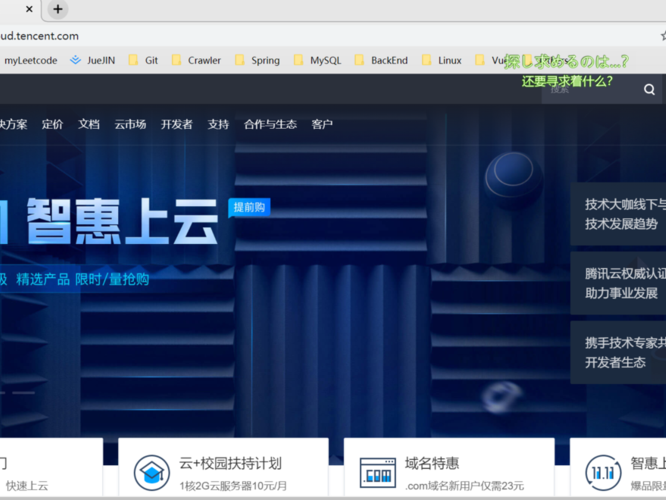Open the 云+校园扶持计划 card title
The image size is (666, 500).
tap(230, 463)
